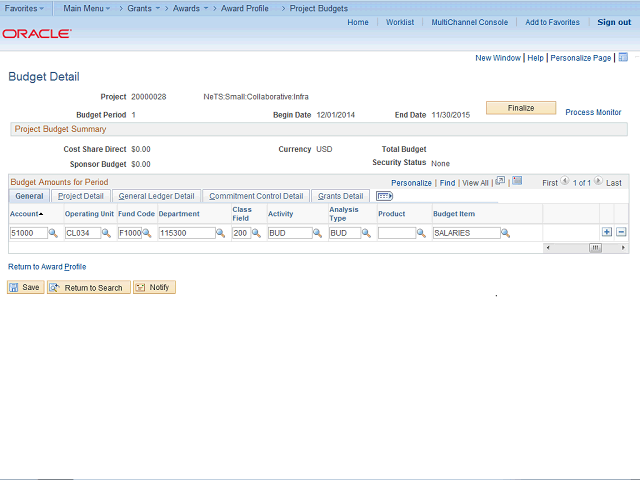The image size is (640, 480).
Task: Add a new row with plus icon
Action: tap(607, 232)
